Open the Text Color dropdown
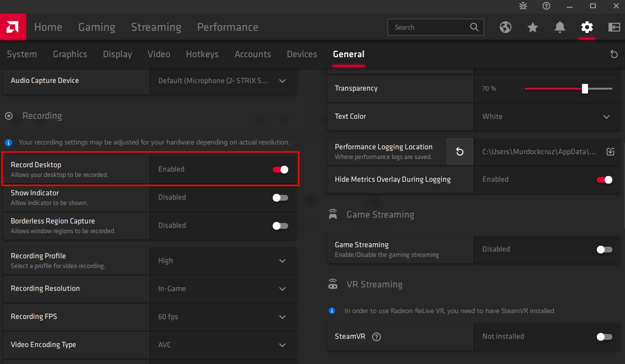 606,117
